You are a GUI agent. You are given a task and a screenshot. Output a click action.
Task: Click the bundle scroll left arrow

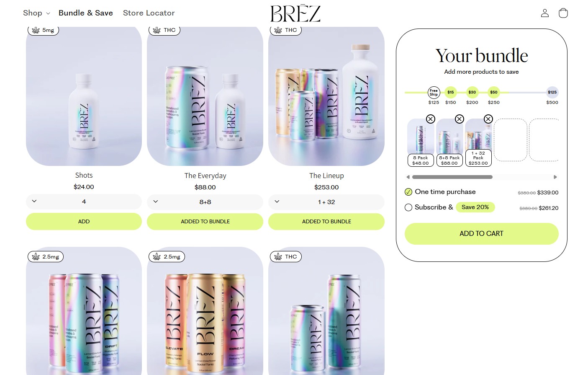[x=408, y=177]
